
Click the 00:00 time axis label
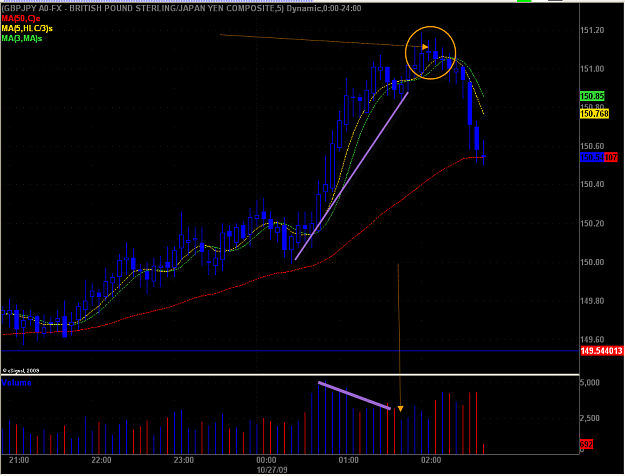pos(266,460)
